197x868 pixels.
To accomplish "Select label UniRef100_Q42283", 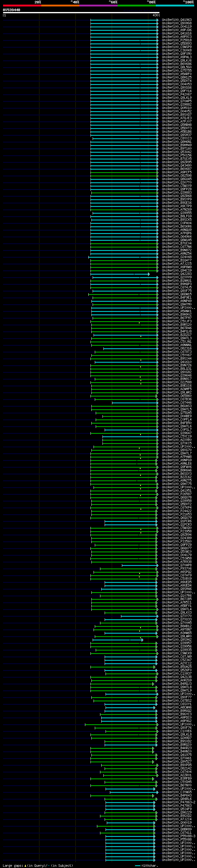I will point(177,274).
